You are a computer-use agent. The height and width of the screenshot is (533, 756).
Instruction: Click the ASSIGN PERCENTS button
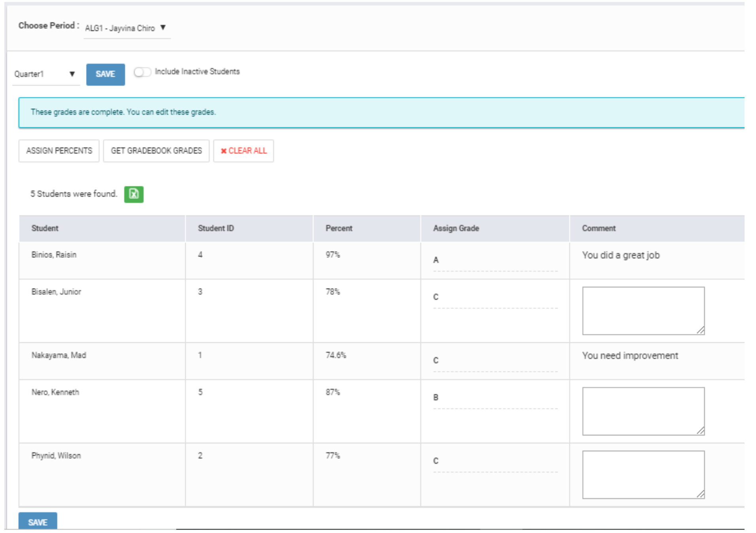[x=59, y=151]
